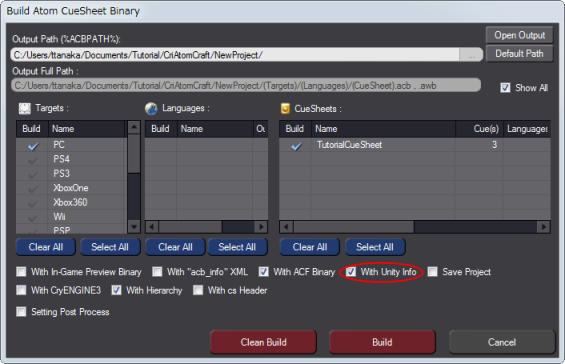The width and height of the screenshot is (565, 364).
Task: Select the XboxOne target row name
Action: [x=71, y=188]
